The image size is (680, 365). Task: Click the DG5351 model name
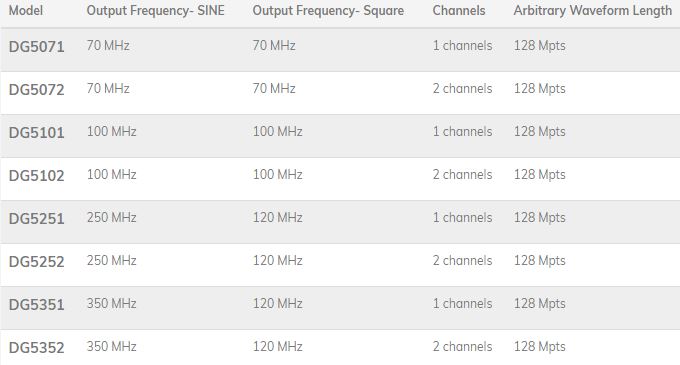pos(36,304)
